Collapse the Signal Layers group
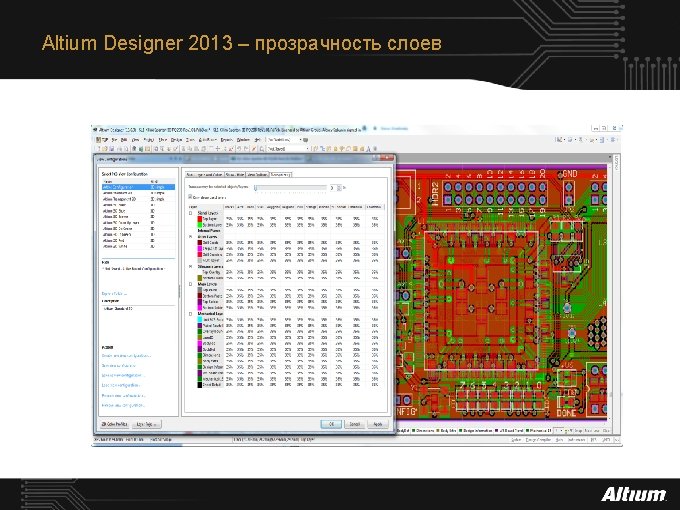The image size is (680, 510). tap(190, 213)
